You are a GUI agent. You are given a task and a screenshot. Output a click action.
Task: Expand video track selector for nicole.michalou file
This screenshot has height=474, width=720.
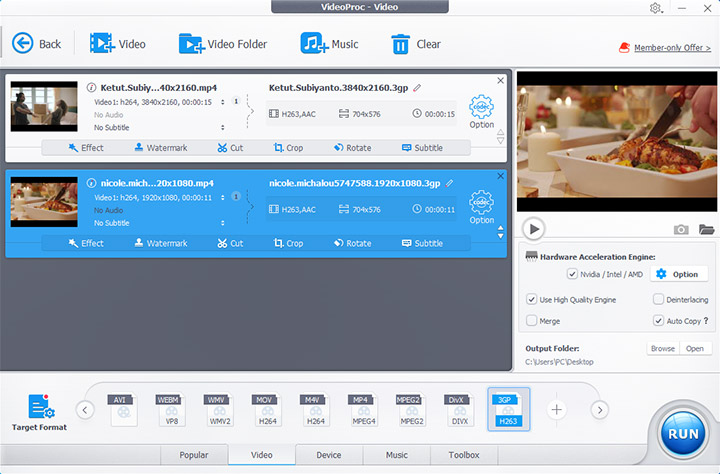click(223, 198)
